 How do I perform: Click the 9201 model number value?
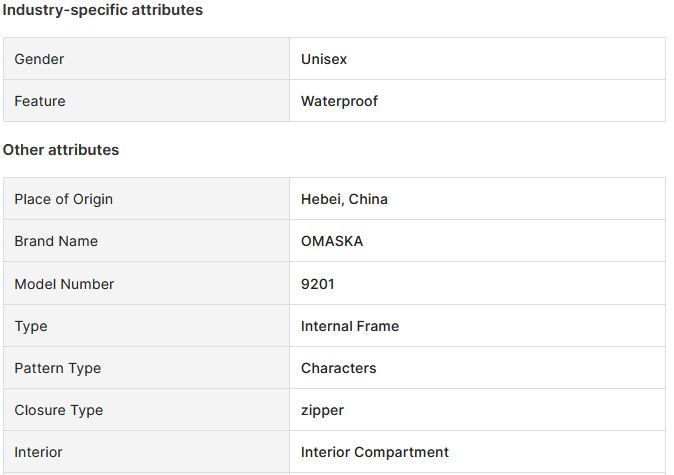pos(317,284)
